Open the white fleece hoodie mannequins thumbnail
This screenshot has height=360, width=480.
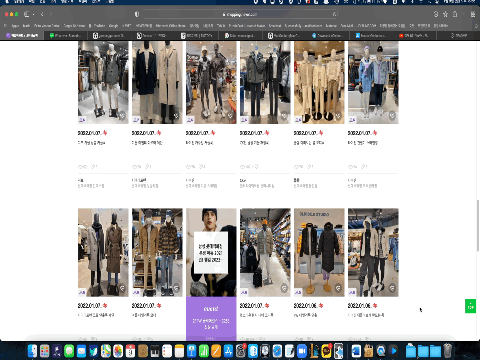click(373, 252)
